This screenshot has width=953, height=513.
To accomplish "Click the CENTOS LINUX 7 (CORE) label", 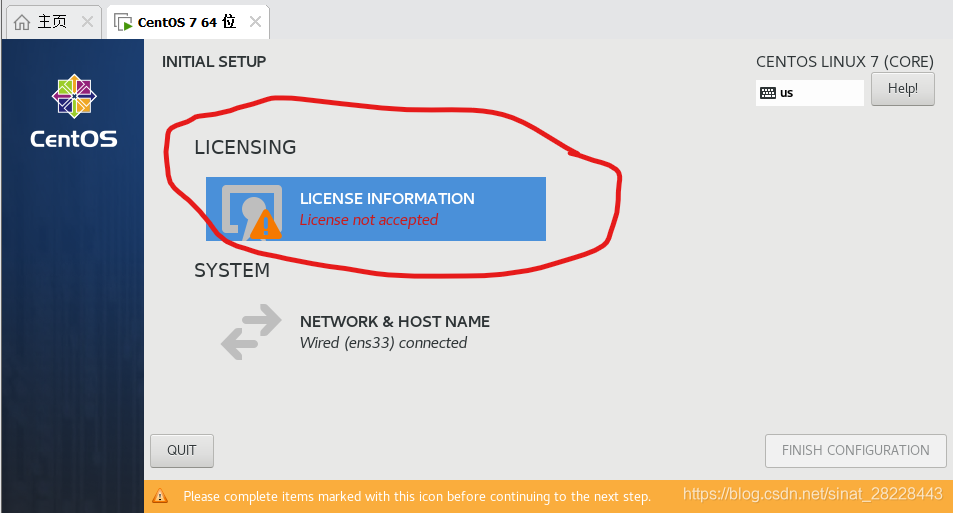I will [845, 61].
